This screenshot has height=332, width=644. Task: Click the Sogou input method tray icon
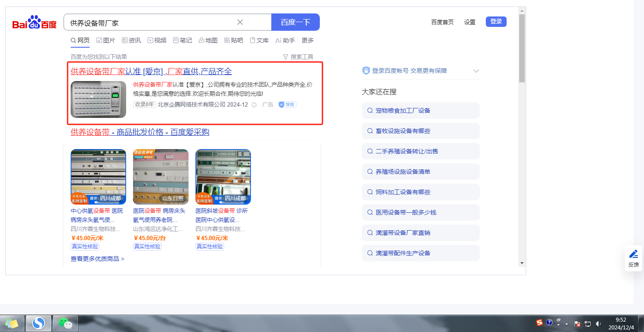(x=540, y=322)
